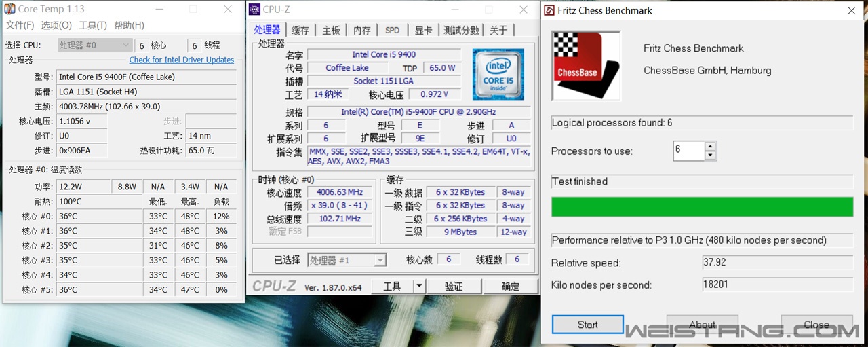The height and width of the screenshot is (347, 868).
Task: Open the 工具 dropdown arrow in CPU-Z
Action: tap(419, 287)
